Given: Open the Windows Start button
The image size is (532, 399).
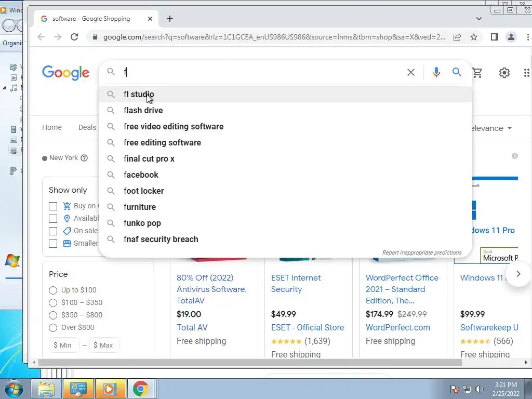Looking at the screenshot, I should (14, 389).
